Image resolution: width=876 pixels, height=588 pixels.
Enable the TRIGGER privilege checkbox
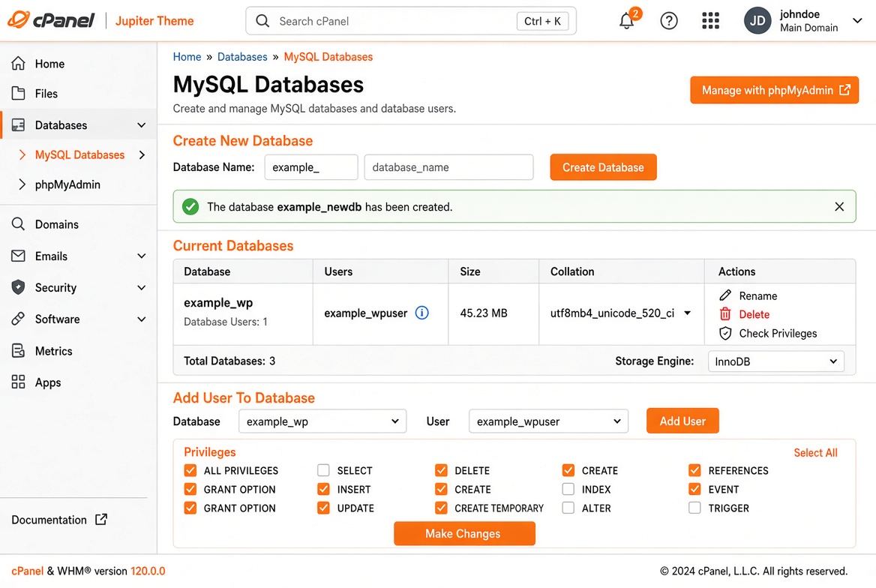click(x=694, y=508)
